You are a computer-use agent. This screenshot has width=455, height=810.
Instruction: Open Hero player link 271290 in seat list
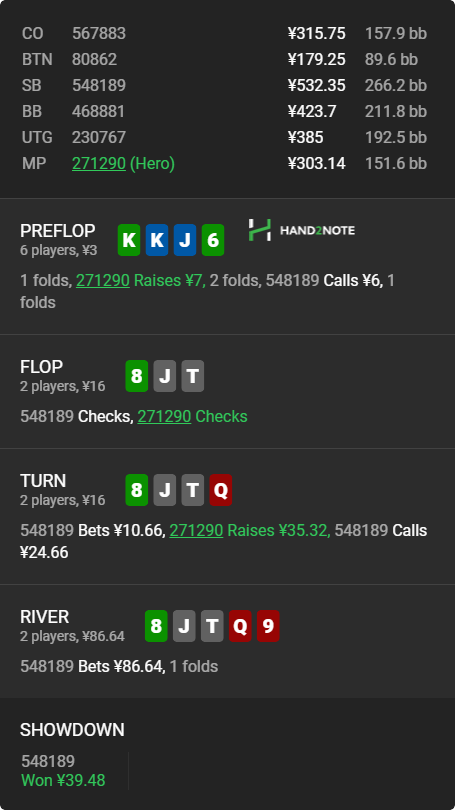pyautogui.click(x=99, y=163)
